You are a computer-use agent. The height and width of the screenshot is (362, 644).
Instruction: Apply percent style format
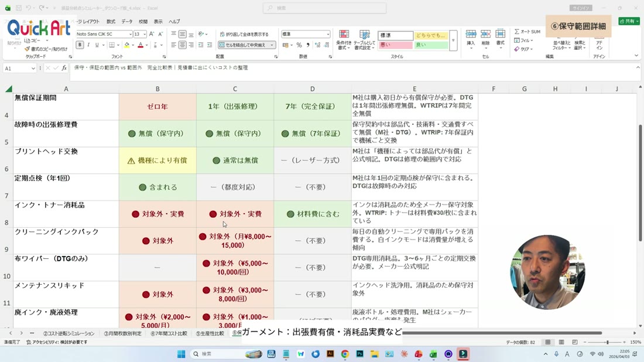[299, 45]
